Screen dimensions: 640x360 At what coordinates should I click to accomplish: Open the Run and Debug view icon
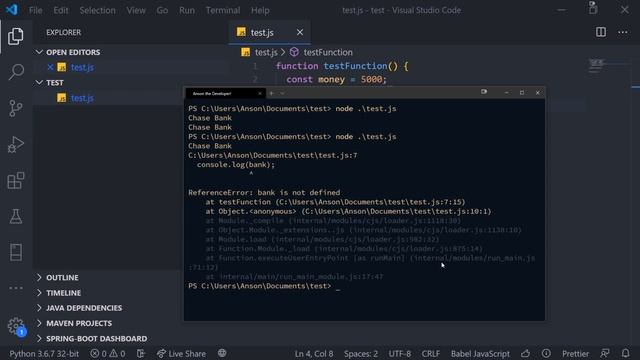click(16, 144)
